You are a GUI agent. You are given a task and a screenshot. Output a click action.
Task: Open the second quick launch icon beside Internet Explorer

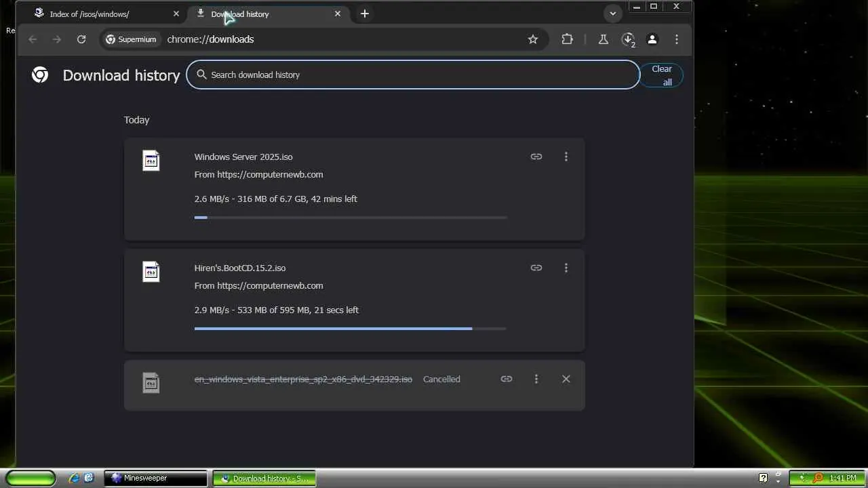[89, 478]
